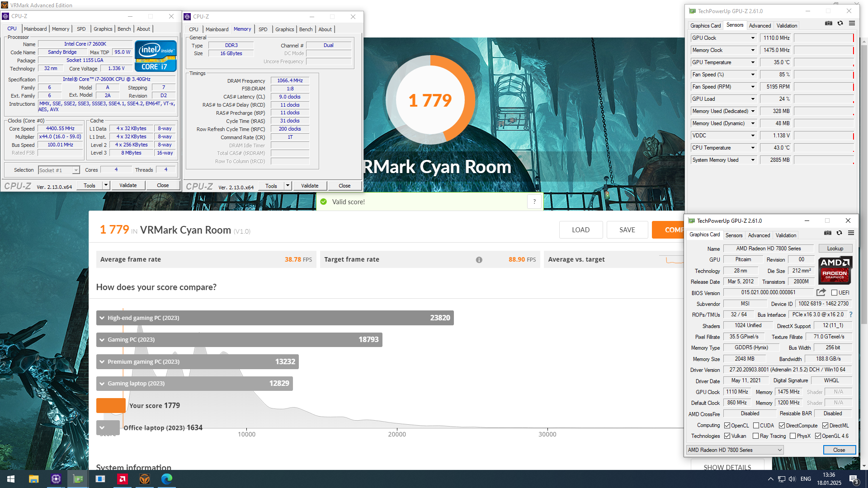868x488 pixels.
Task: Click the Intel Core i7 inside logo
Action: (x=156, y=56)
